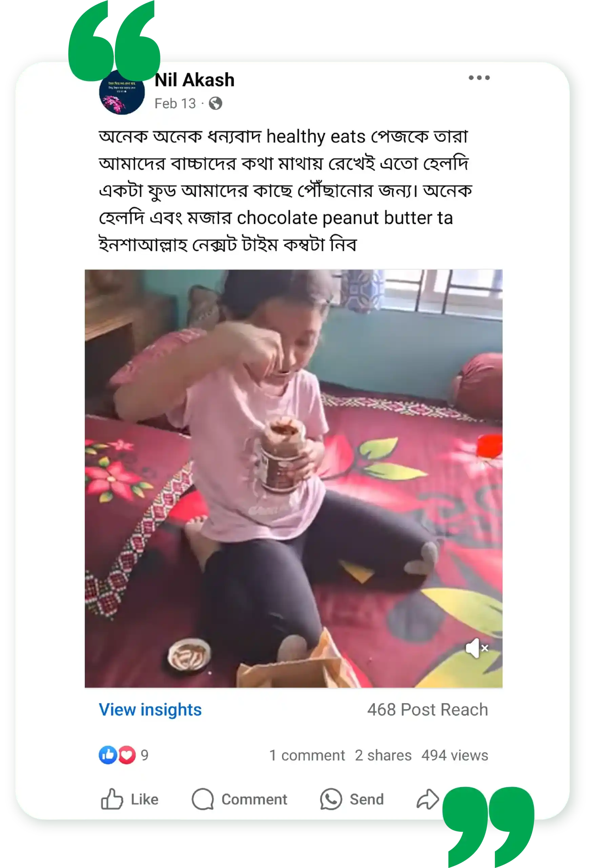Click the Comment button
Screen dimensions: 591x868
coord(239,799)
